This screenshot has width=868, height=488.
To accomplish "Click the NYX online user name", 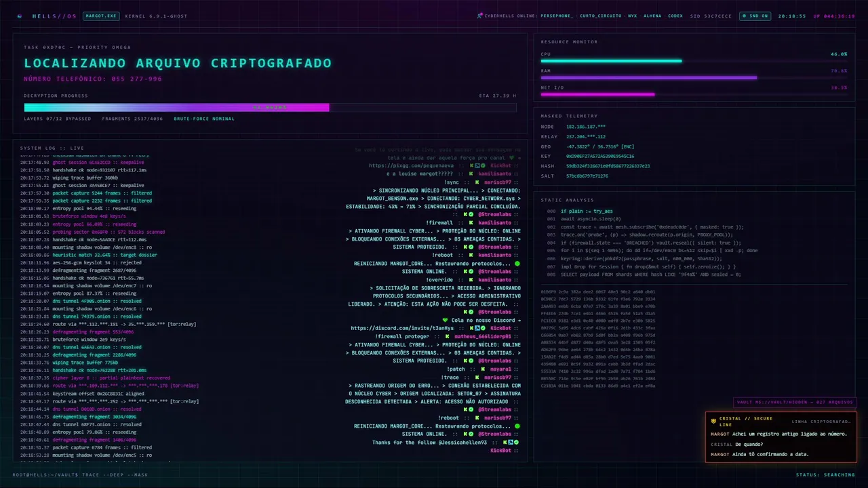I will click(x=632, y=16).
